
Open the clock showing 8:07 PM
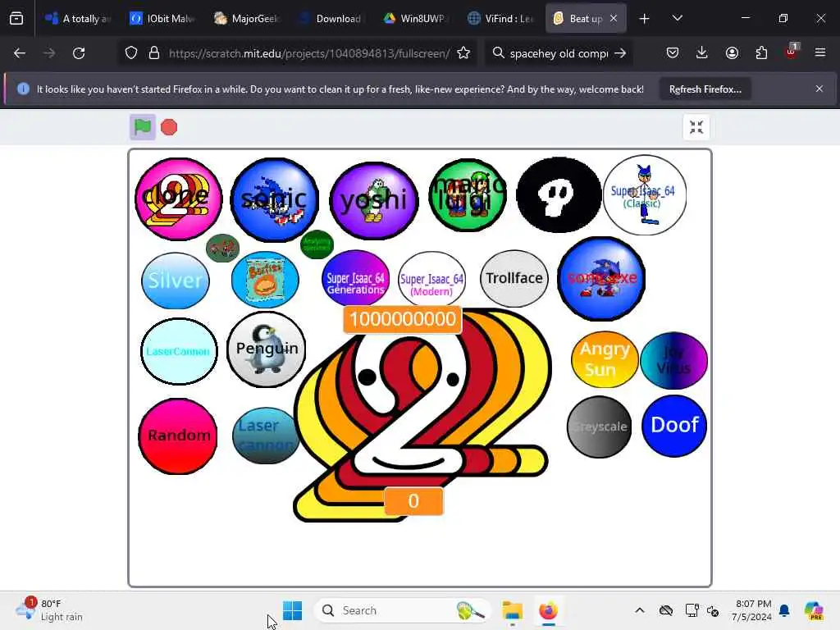(753, 610)
